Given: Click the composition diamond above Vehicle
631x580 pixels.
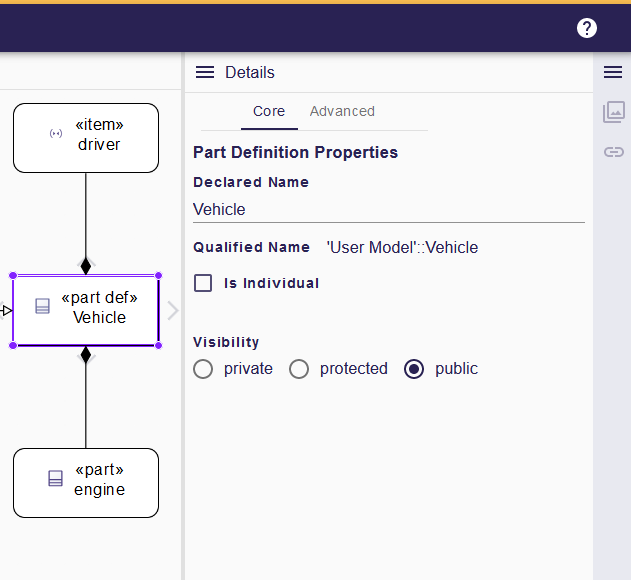Looking at the screenshot, I should 85,265.
